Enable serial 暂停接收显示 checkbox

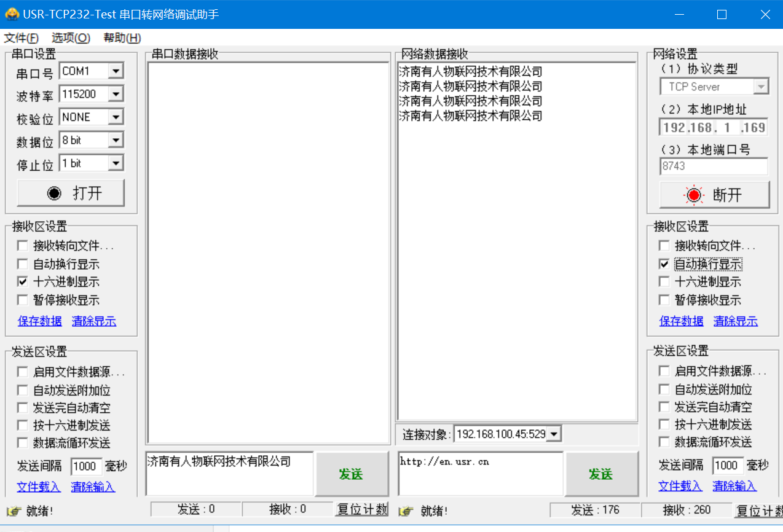(x=23, y=300)
